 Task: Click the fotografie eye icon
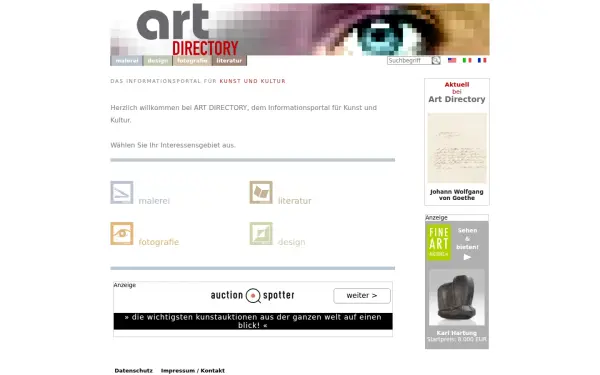(122, 233)
